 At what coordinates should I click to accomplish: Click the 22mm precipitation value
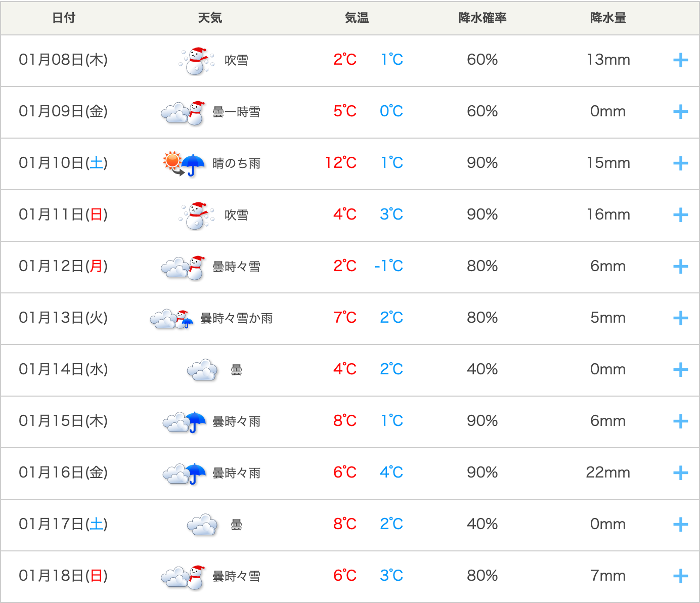(608, 472)
